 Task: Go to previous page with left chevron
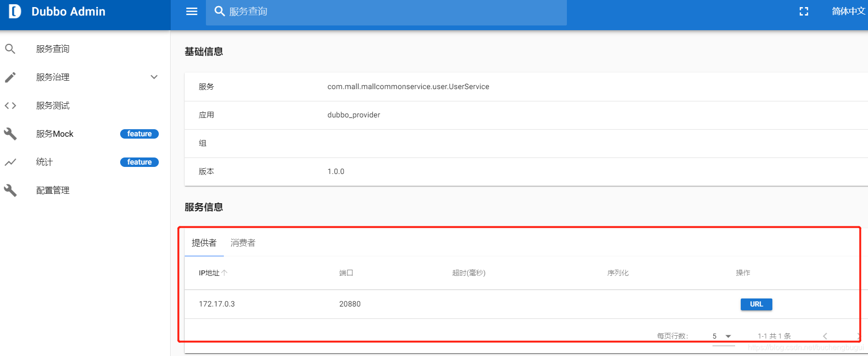pos(825,336)
